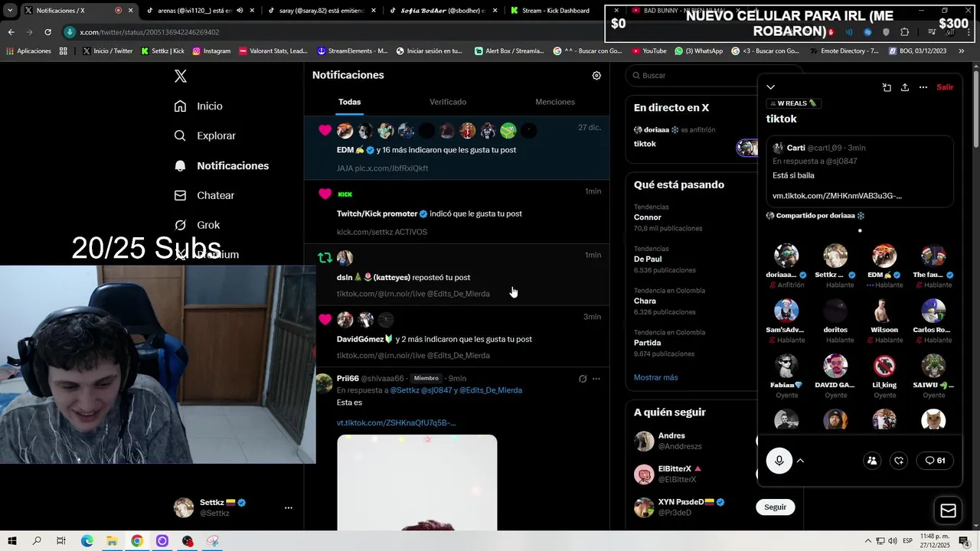
Task: Click Mostrar más under trends
Action: pos(655,377)
